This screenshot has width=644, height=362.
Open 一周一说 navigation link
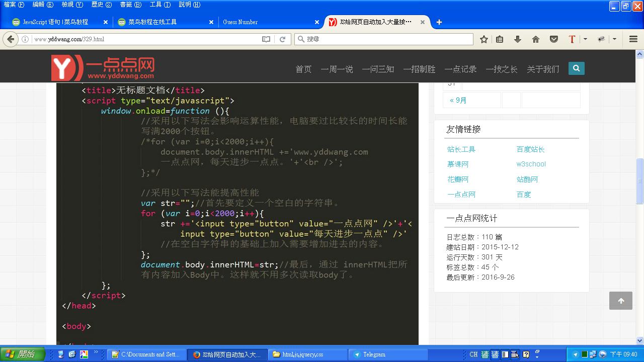[337, 69]
